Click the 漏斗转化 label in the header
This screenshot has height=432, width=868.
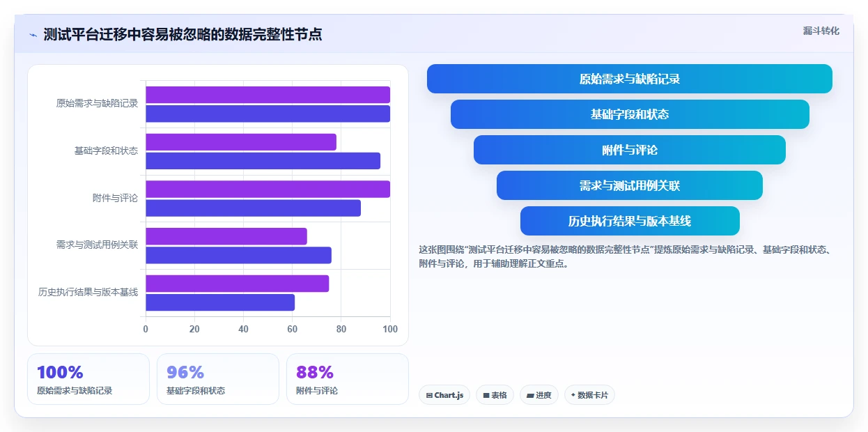pos(821,31)
